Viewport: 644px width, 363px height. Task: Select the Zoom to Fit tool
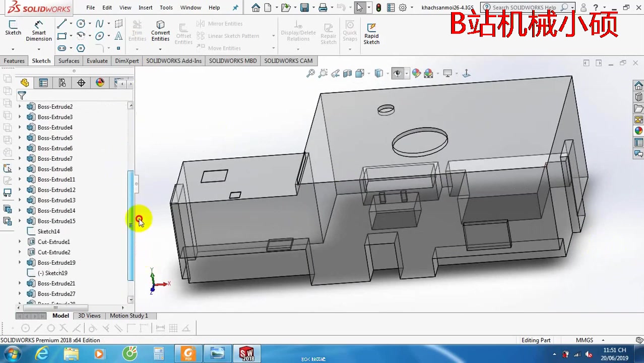(x=310, y=73)
